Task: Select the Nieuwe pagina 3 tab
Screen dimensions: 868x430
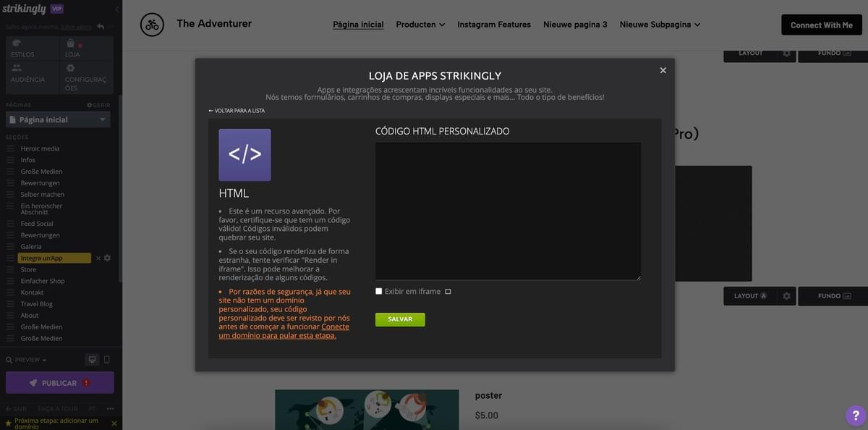Action: [x=575, y=22]
